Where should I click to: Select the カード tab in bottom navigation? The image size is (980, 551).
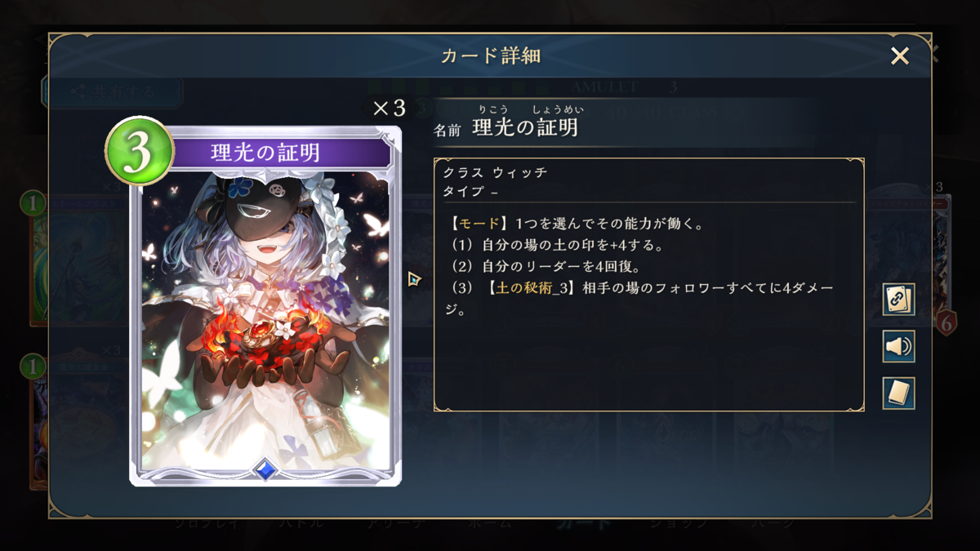pos(583,524)
